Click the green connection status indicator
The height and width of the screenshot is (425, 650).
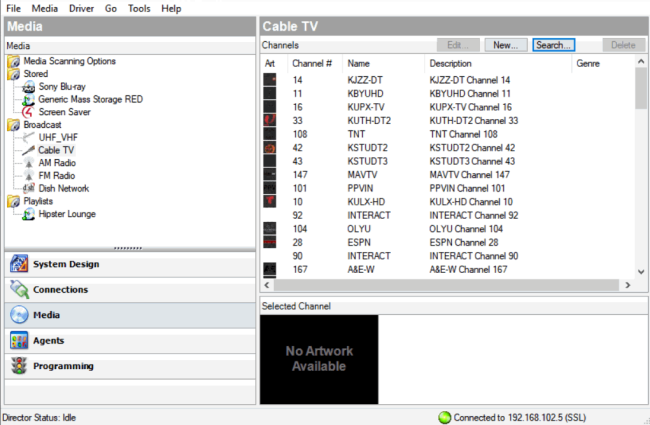click(x=444, y=418)
